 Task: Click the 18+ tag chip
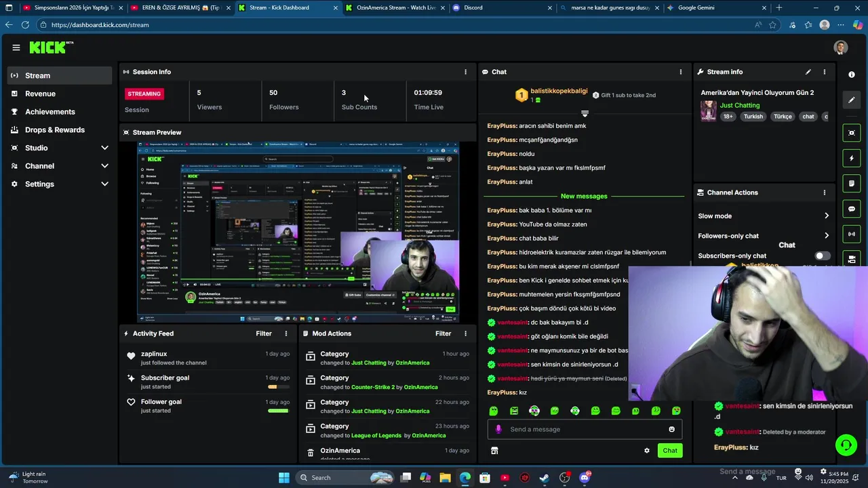728,117
